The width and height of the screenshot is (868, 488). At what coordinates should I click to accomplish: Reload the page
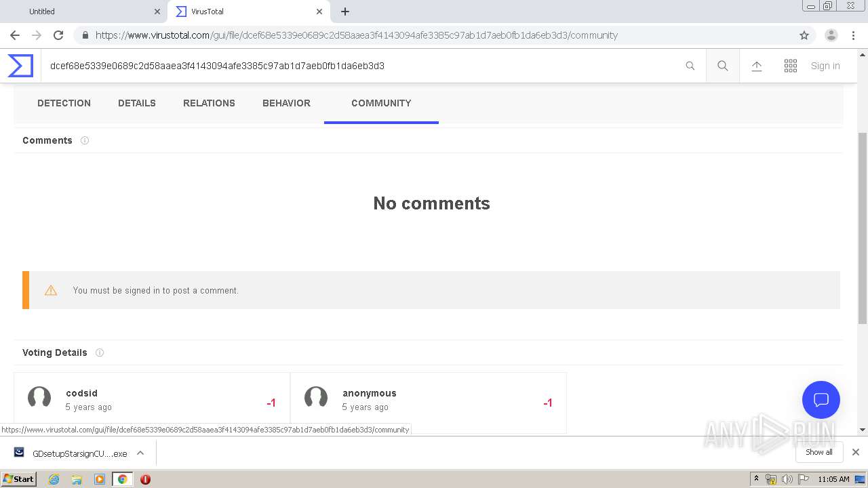coord(58,35)
